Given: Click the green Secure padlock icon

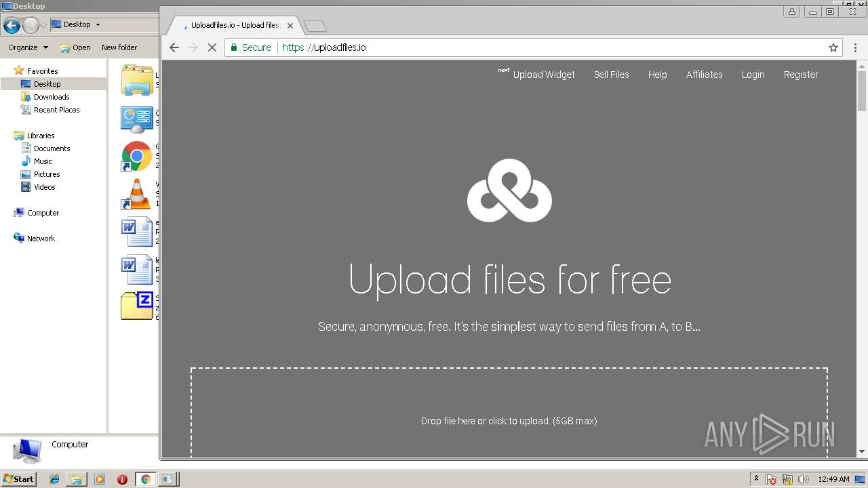Looking at the screenshot, I should 234,47.
